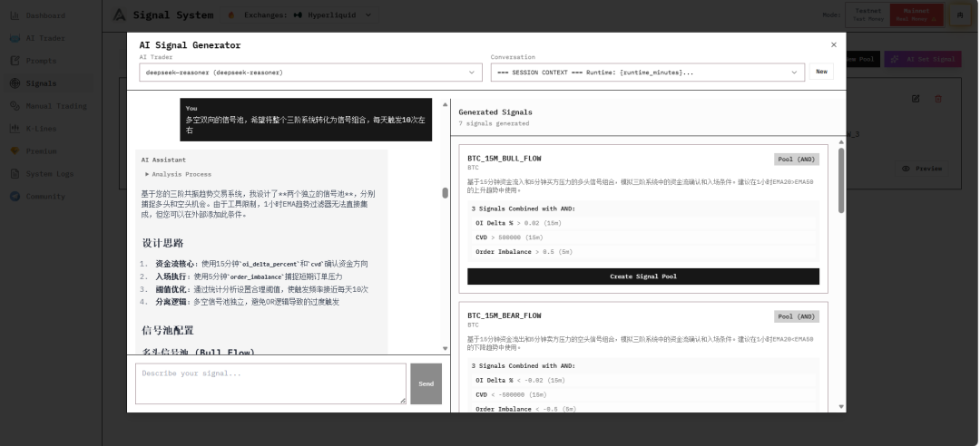Click the Prompts sidebar icon
The image size is (980, 446).
pos(15,61)
